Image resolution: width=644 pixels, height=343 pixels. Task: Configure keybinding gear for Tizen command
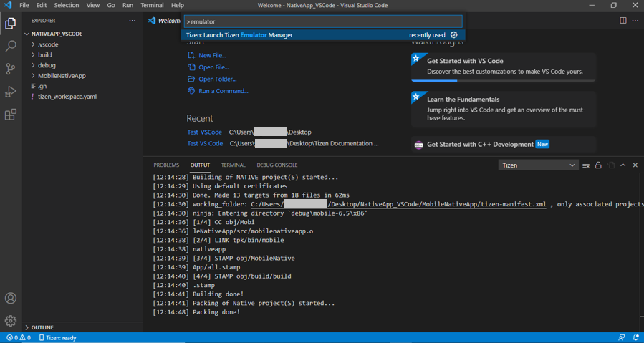(x=453, y=35)
